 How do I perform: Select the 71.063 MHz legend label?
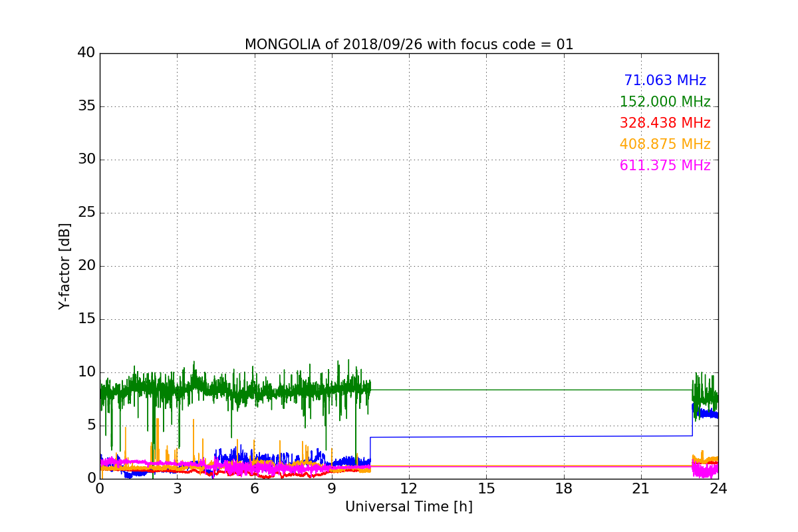665,80
